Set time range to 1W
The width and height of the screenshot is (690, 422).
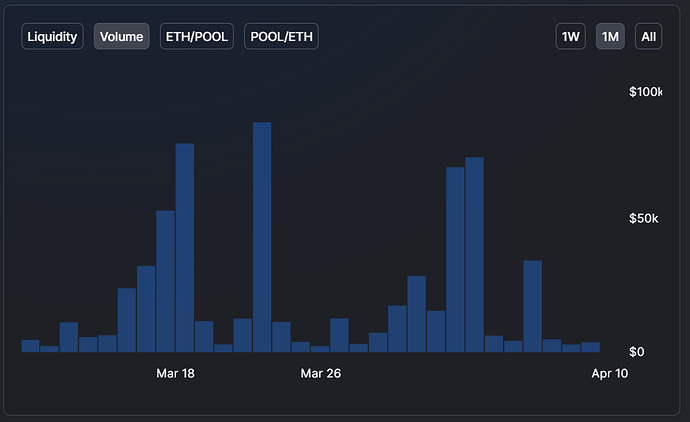pos(570,37)
